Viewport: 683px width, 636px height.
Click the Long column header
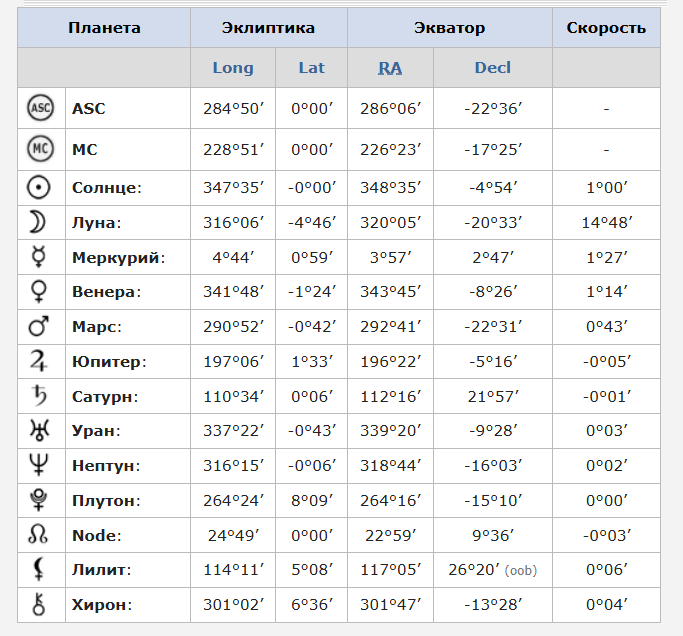233,68
